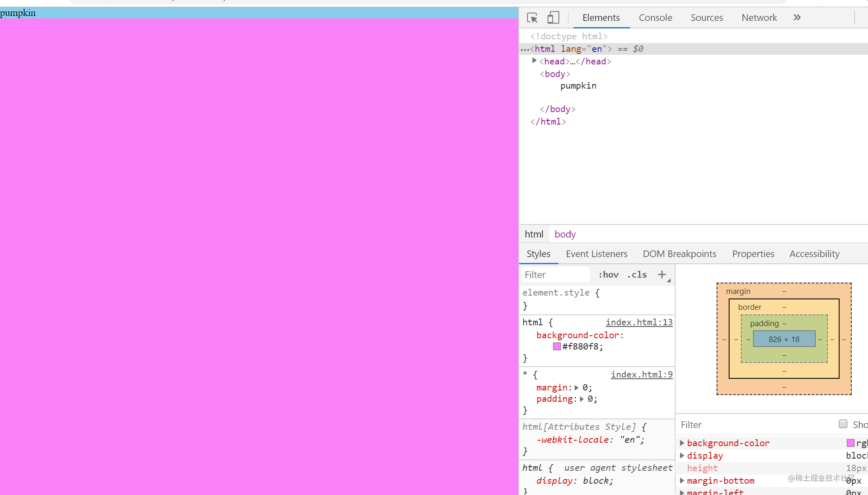Toggle the Show all checkbox

click(843, 424)
